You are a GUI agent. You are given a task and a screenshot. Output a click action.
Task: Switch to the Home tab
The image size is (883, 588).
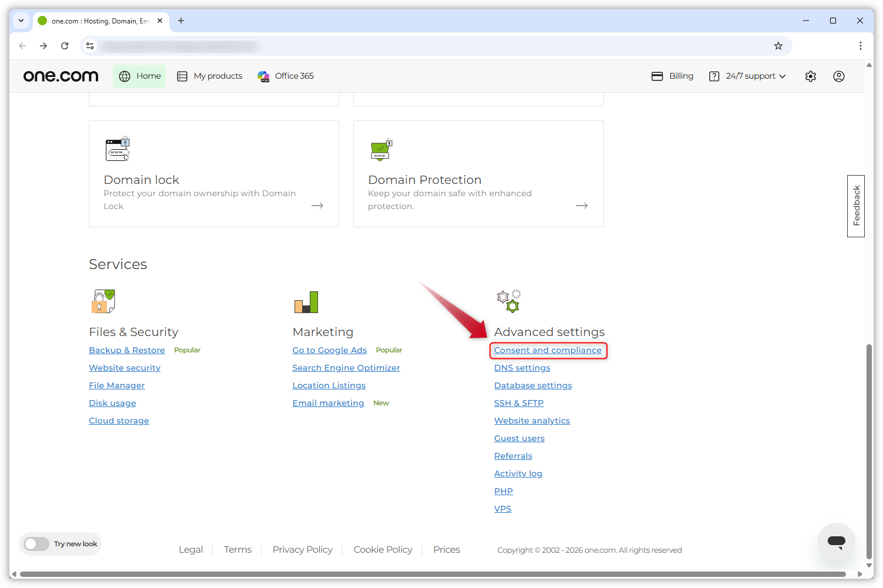click(x=139, y=76)
